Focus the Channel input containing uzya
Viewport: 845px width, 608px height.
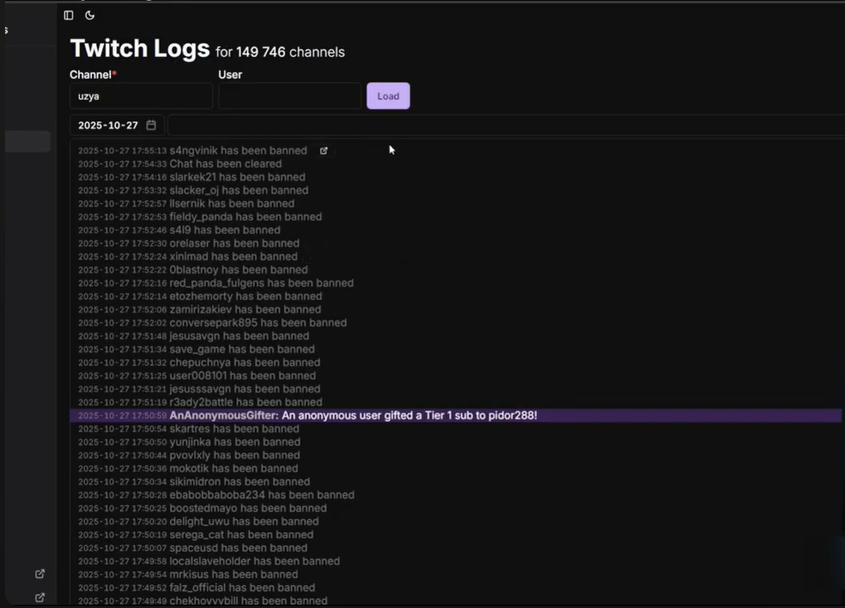(x=141, y=96)
